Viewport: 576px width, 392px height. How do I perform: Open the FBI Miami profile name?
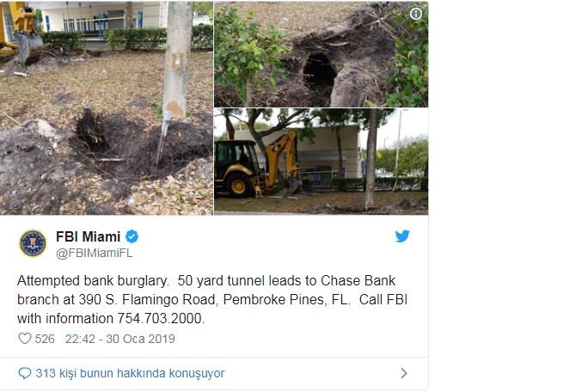coord(89,236)
